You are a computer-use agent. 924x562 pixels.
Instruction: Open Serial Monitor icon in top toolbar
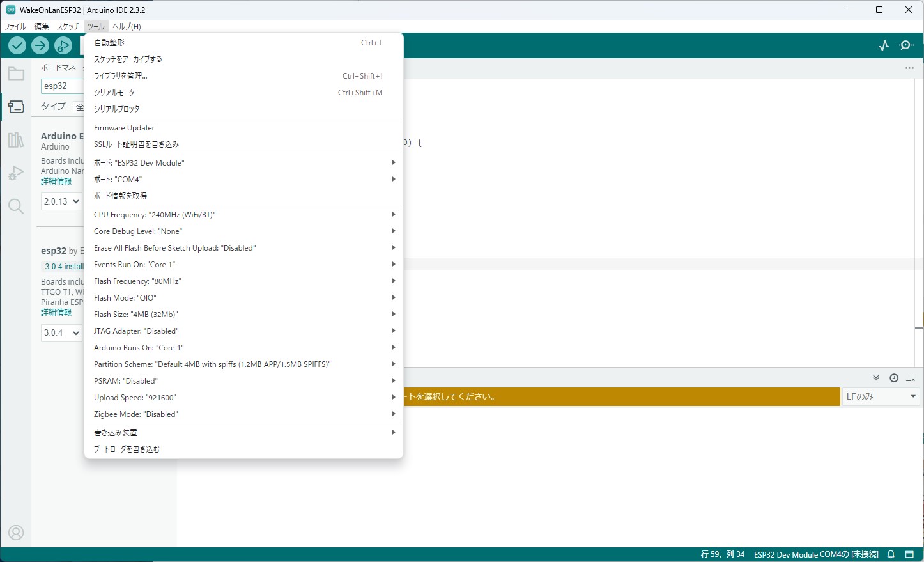pos(907,45)
